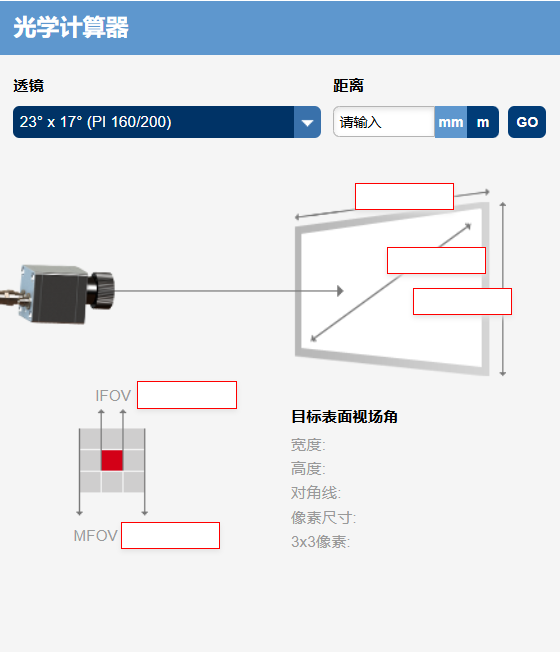
Task: Click the arrowhead pointing at target surface
Action: 340,291
